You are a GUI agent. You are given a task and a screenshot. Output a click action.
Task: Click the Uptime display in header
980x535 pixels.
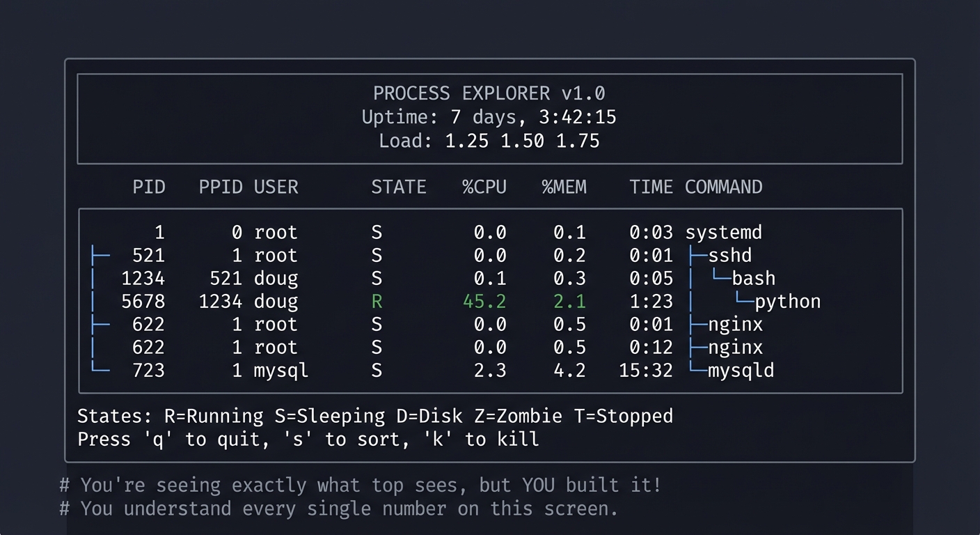(489, 117)
